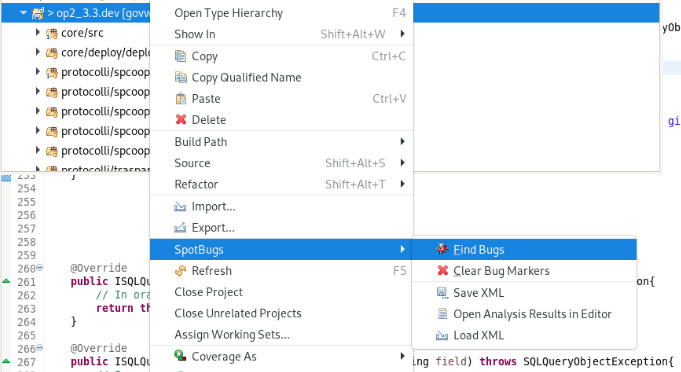Choose Close Unrelated Projects
This screenshot has width=681, height=372.
(281, 313)
